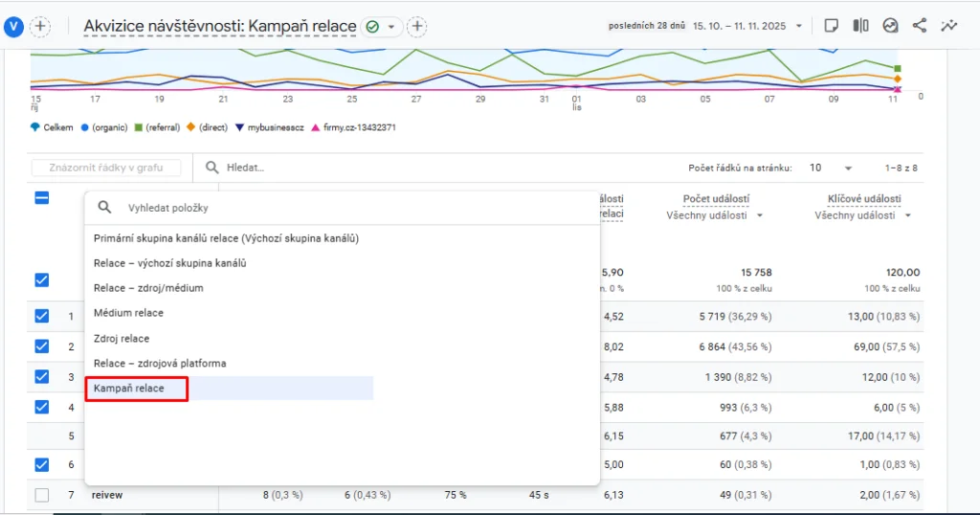Open the date range dropdown arrow

tap(799, 26)
